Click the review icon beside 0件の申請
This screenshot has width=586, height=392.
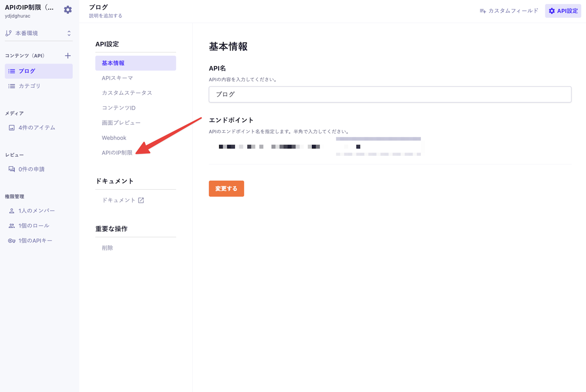click(12, 169)
